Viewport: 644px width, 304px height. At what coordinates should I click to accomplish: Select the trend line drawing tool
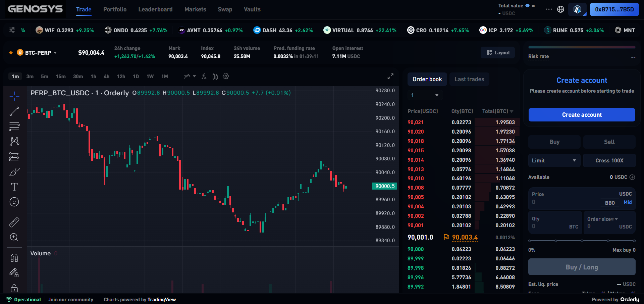point(14,111)
